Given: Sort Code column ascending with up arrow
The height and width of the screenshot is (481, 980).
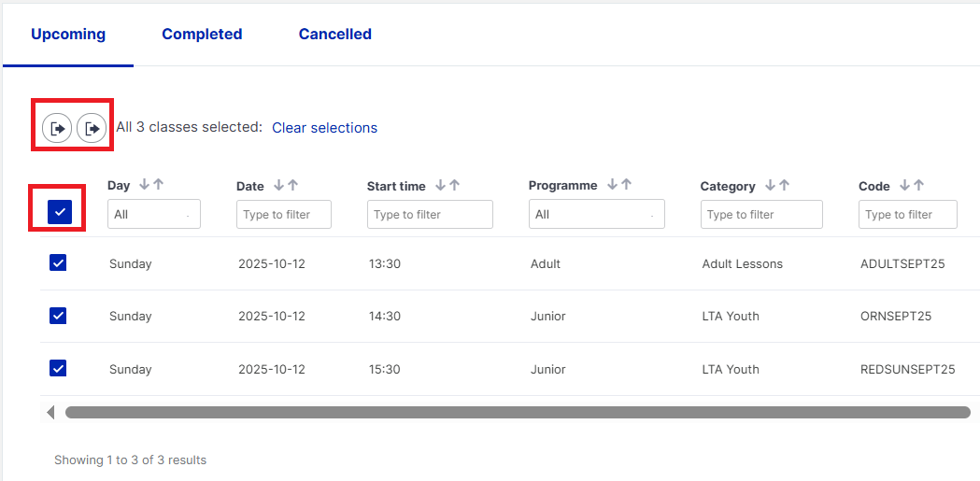Looking at the screenshot, I should tap(918, 186).
